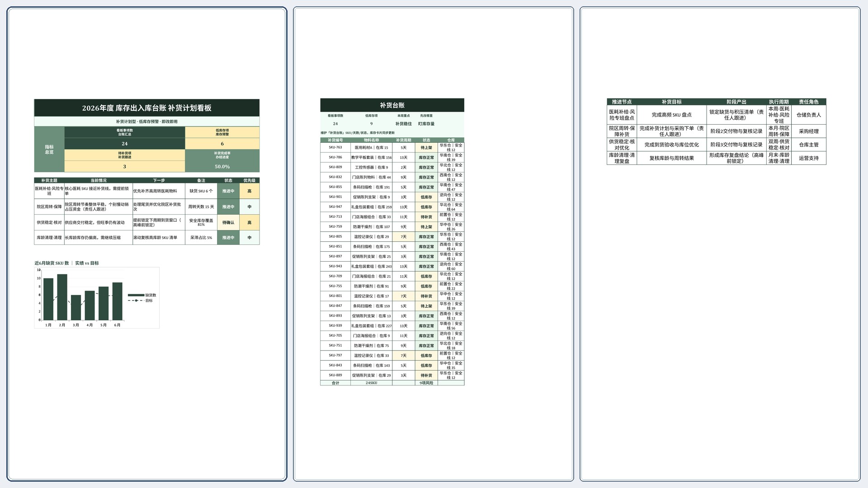Click the '补货台账' page title banner
This screenshot has width=868, height=488.
tap(392, 105)
